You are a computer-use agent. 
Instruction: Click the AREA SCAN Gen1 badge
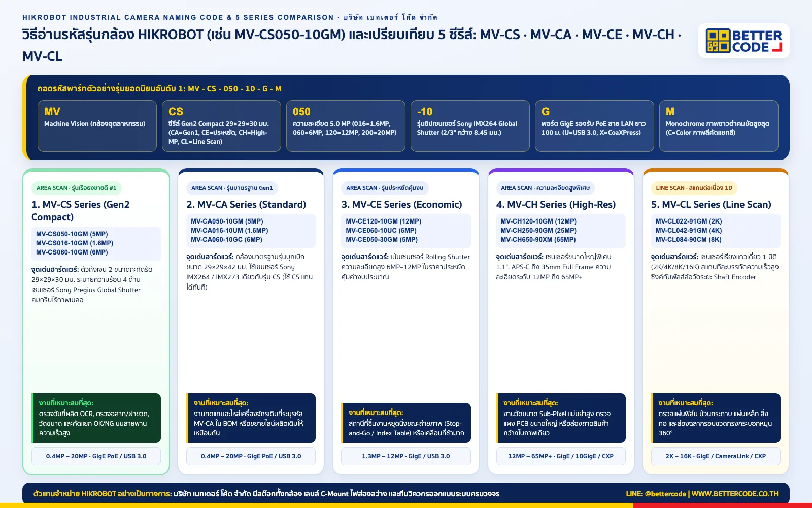pos(232,188)
